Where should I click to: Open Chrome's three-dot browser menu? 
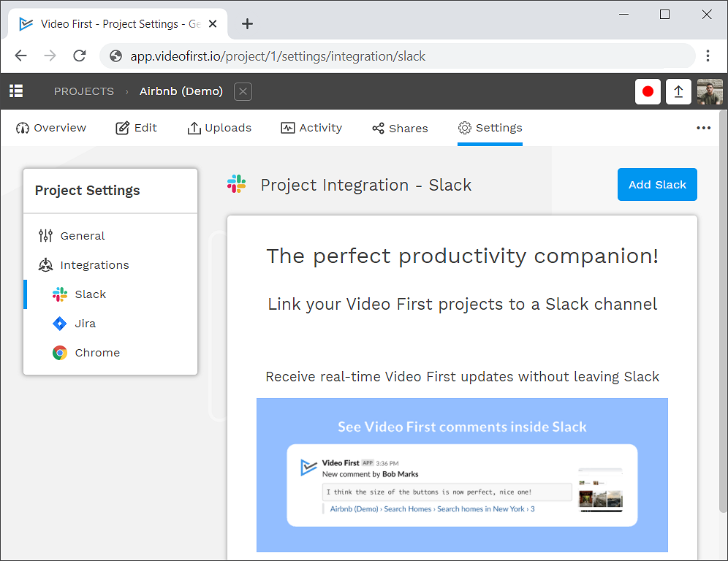point(708,56)
